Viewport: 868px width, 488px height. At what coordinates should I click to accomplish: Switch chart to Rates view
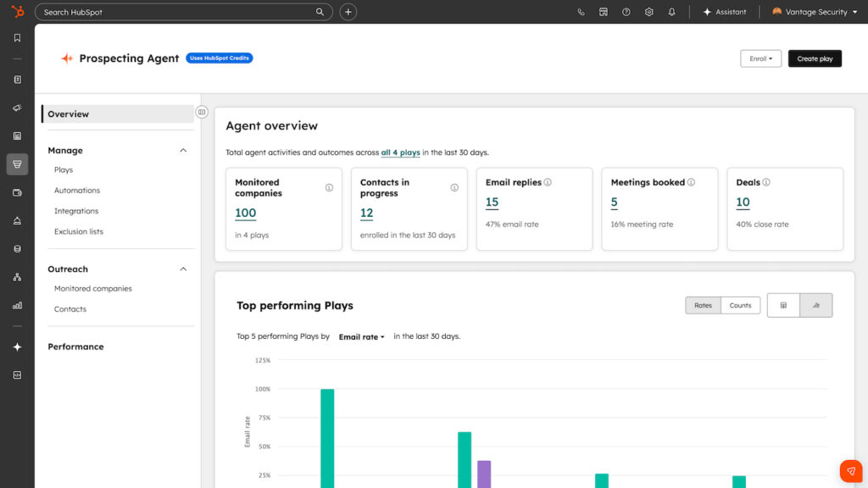tap(703, 305)
